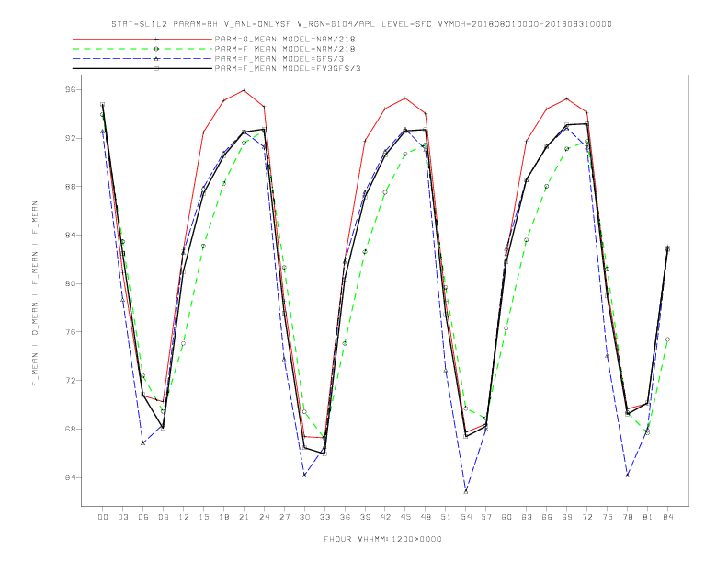Click the x-axis tick label 48
Viewport: 728px width, 563px height.
426,517
